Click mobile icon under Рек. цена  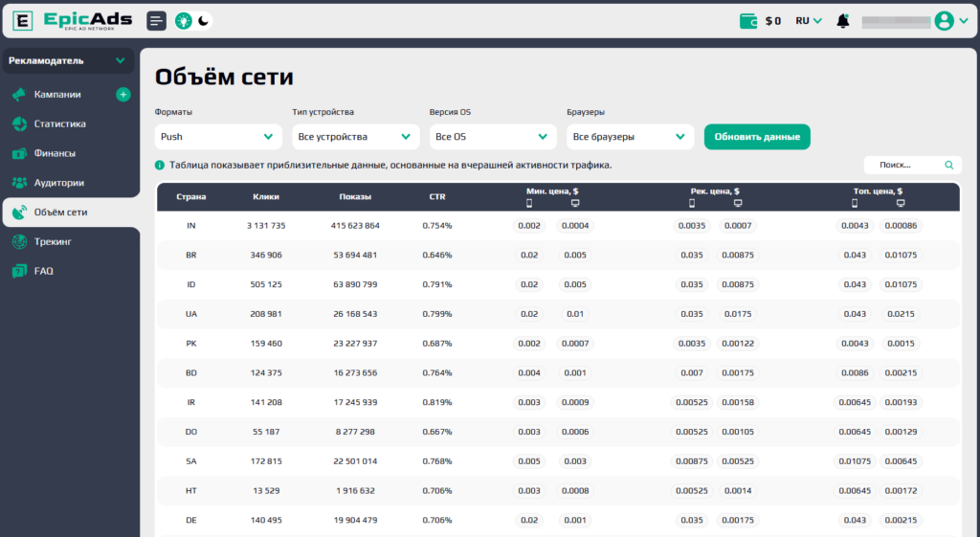tap(692, 203)
